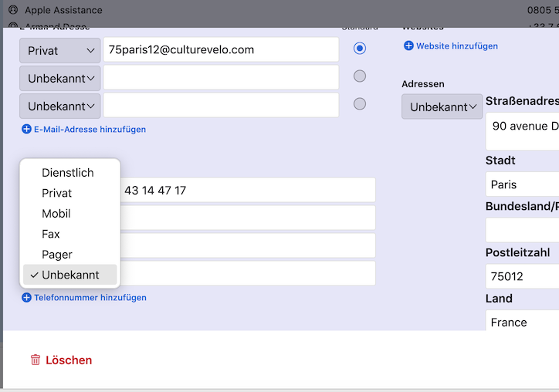Click the plus icon beside E-Mail-Adresse hinzufügen
Viewport: 559px width, 392px height.
click(26, 129)
